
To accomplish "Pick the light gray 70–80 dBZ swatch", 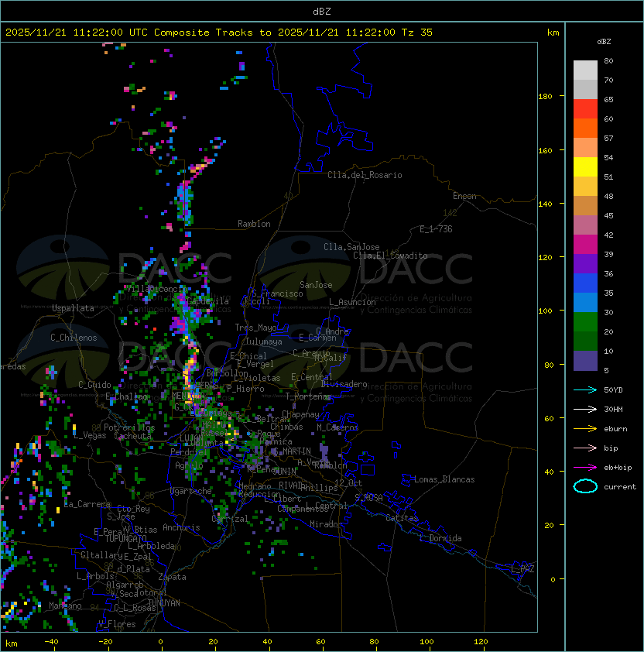I will [585, 70].
